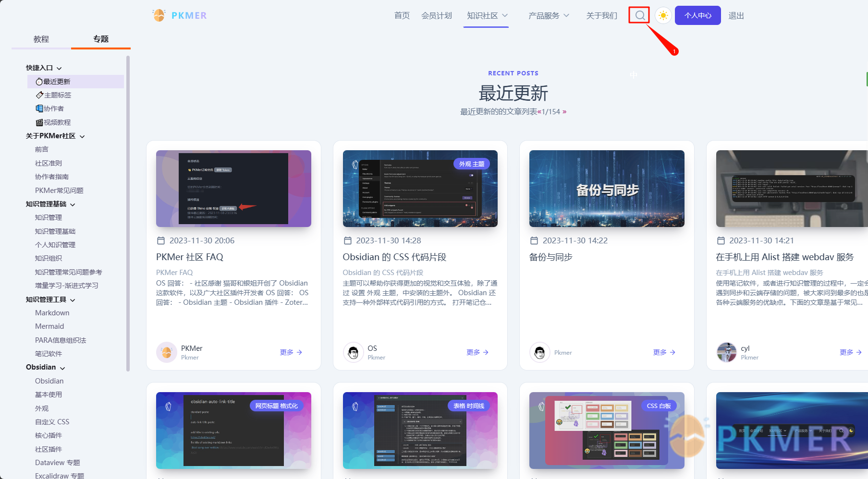Open 关于我们 in top navigation
The image size is (868, 479).
[601, 15]
